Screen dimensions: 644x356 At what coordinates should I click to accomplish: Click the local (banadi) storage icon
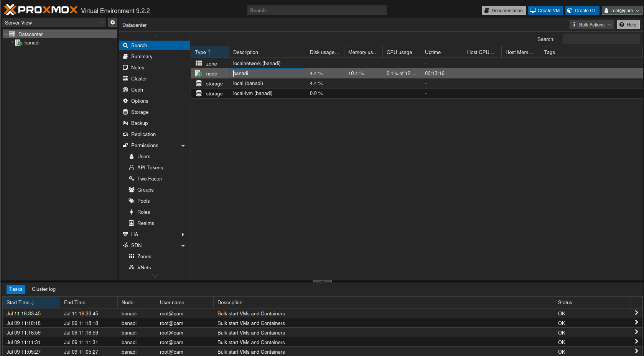coord(199,83)
